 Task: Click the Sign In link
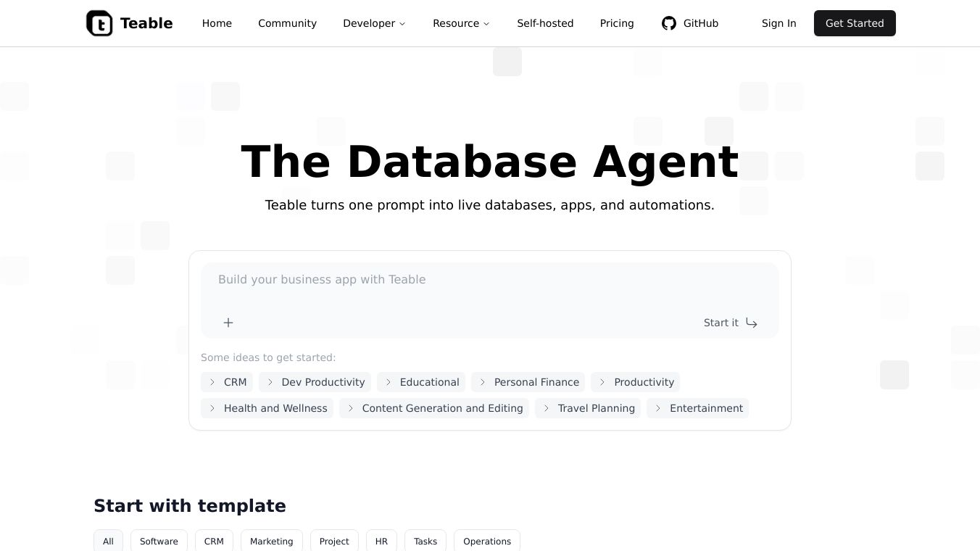(x=778, y=23)
